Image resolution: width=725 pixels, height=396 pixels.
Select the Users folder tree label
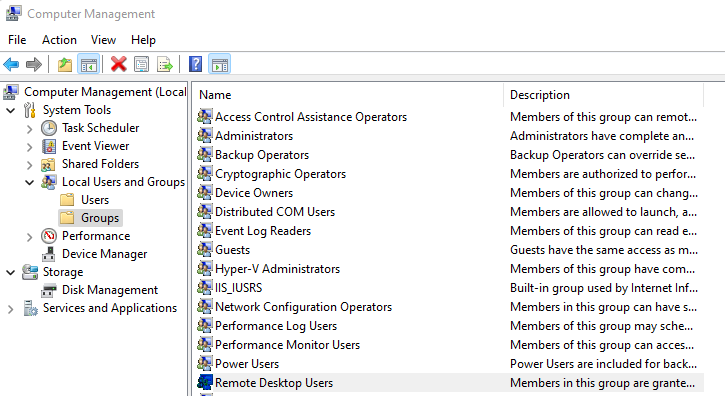[95, 200]
